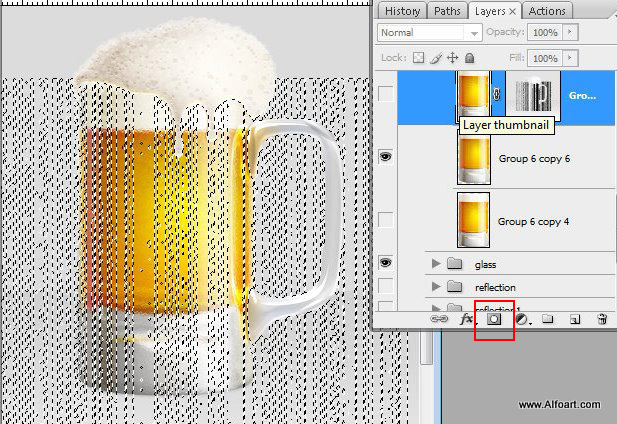The height and width of the screenshot is (424, 617).
Task: Open the blend mode Normal dropdown
Action: tap(429, 32)
